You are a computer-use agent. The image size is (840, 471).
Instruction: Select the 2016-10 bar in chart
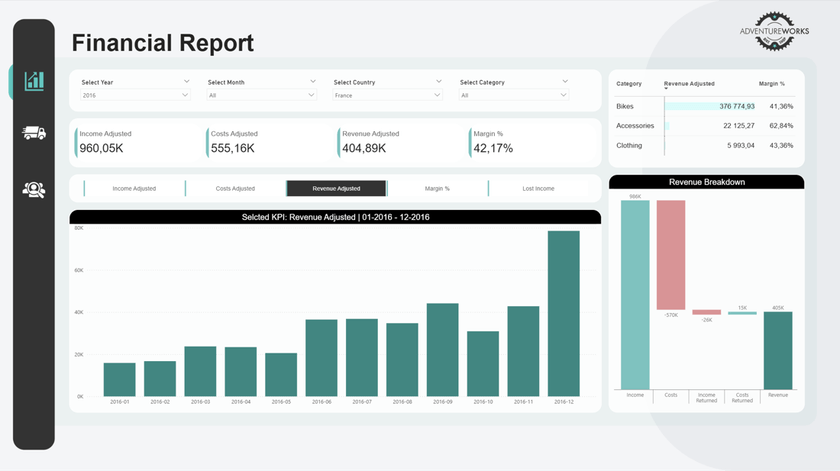pos(483,364)
